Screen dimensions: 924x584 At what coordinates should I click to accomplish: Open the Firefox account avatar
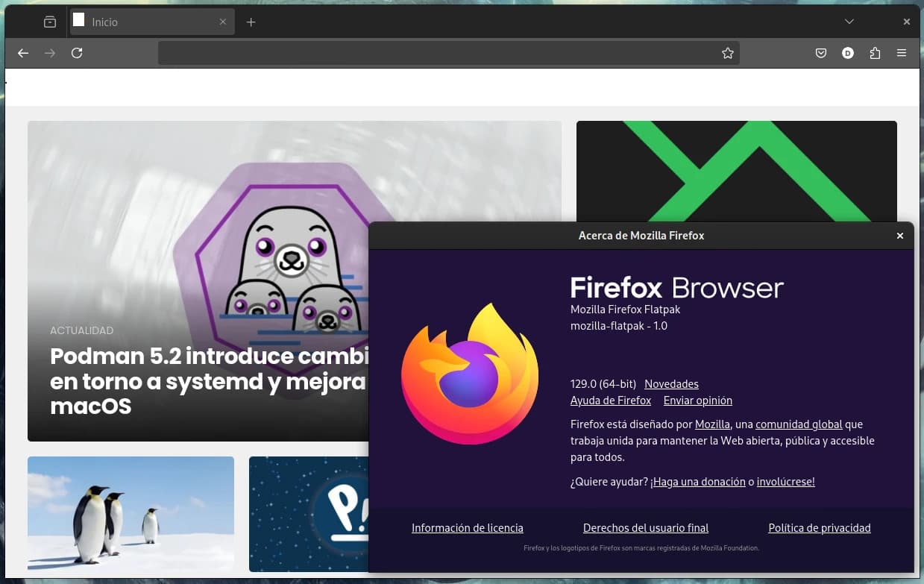848,53
